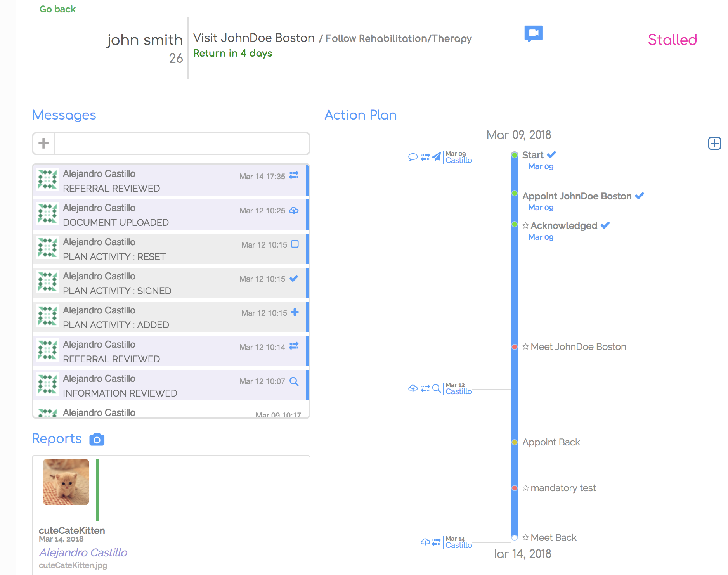Click the transfer arrows icon on Mar 14 REFERRAL REVIEWED
Image resolution: width=728 pixels, height=575 pixels.
click(294, 176)
